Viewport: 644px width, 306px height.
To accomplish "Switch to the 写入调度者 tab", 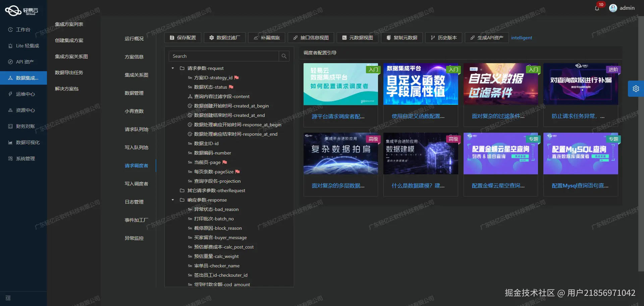I will pos(136,183).
